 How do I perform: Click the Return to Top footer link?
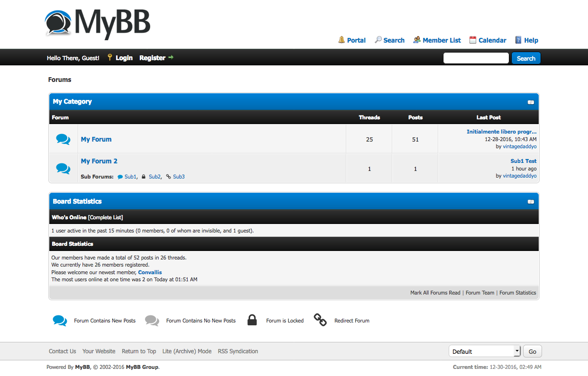139,351
